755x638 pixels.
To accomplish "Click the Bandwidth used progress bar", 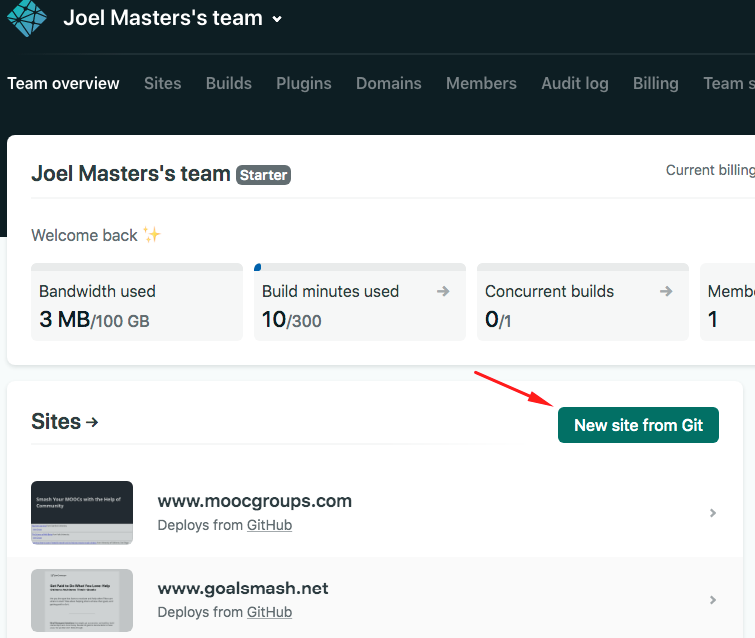I will coord(137,267).
